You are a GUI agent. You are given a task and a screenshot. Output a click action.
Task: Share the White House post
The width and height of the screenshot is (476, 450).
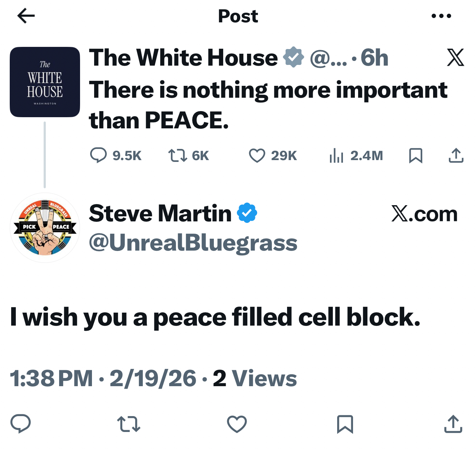(x=456, y=155)
